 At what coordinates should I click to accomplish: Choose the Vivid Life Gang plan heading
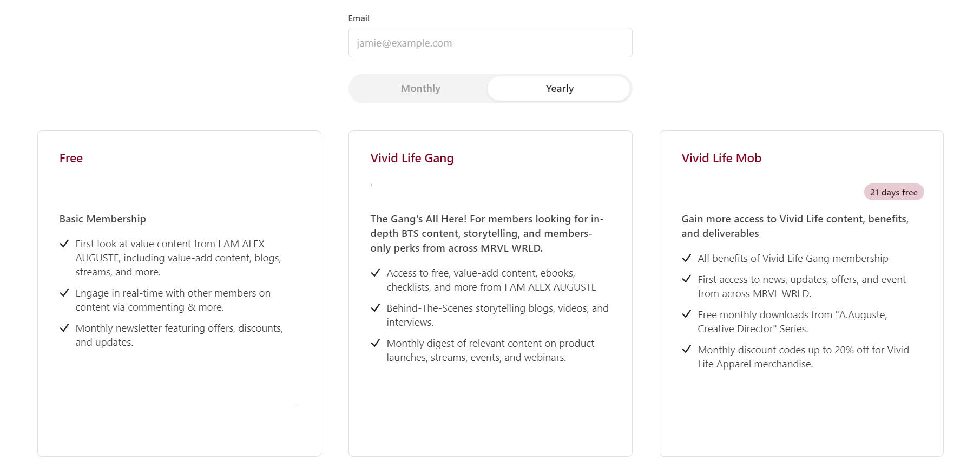412,158
